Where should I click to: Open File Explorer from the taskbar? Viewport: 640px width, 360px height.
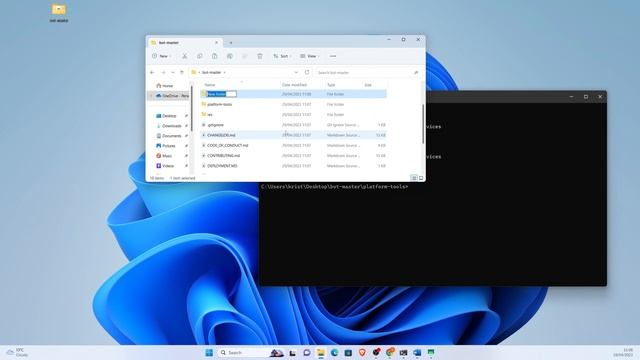321,353
